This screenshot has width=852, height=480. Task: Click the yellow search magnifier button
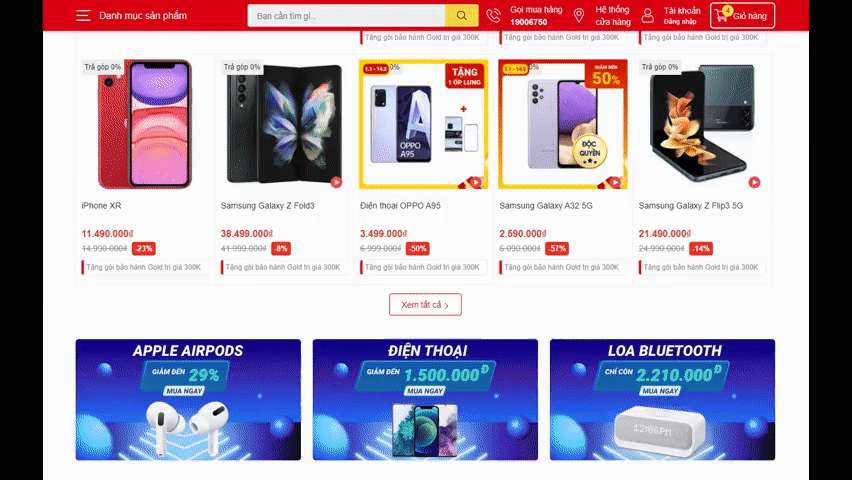click(461, 16)
